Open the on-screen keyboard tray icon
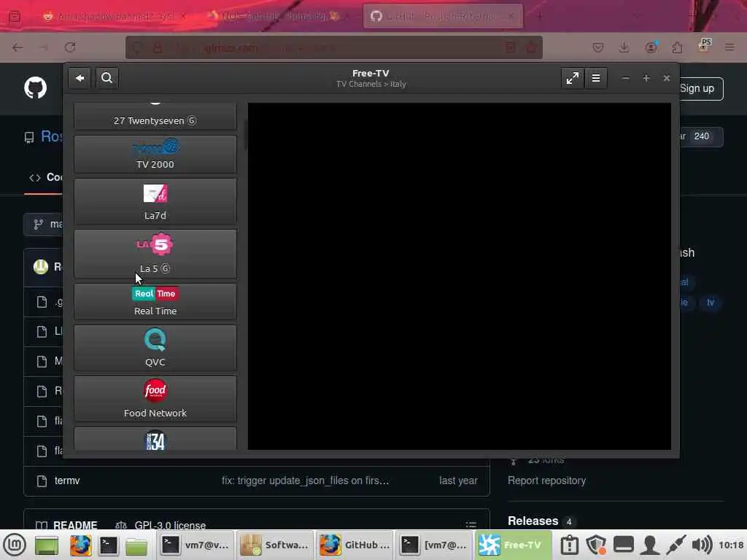The width and height of the screenshot is (747, 560). point(623,545)
